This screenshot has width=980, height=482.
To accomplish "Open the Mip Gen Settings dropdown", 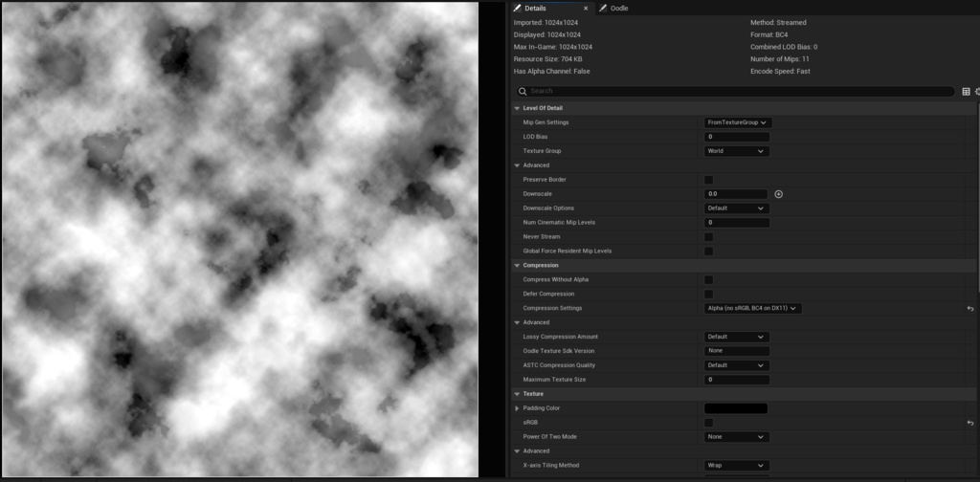I will pos(738,123).
